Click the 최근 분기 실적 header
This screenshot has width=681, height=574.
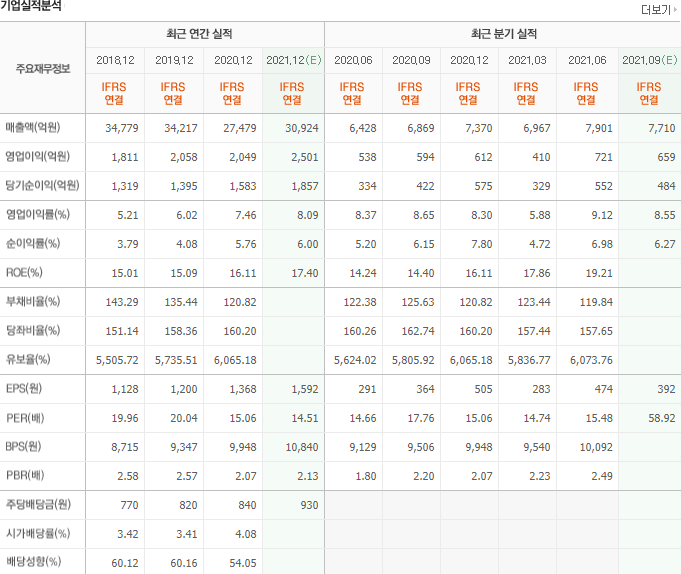(x=504, y=34)
